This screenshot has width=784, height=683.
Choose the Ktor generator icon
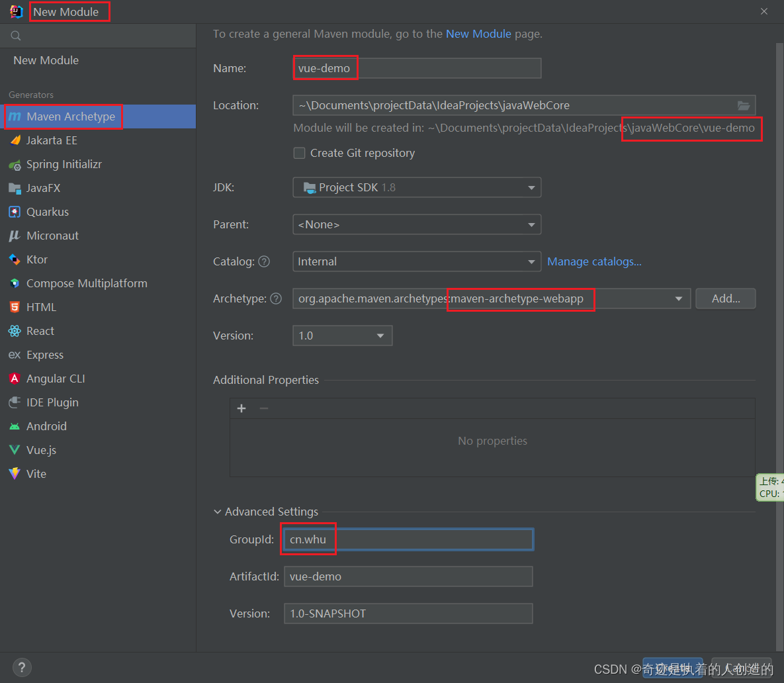[15, 259]
